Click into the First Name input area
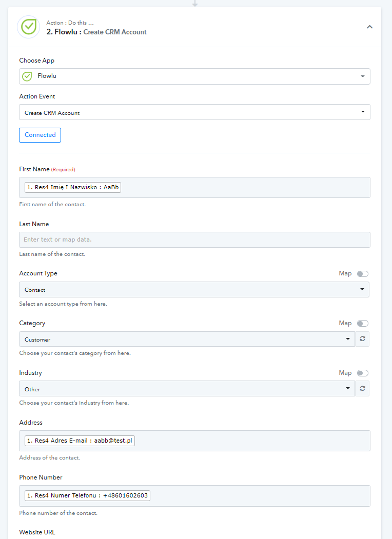Image resolution: width=392 pixels, height=539 pixels. (246, 187)
